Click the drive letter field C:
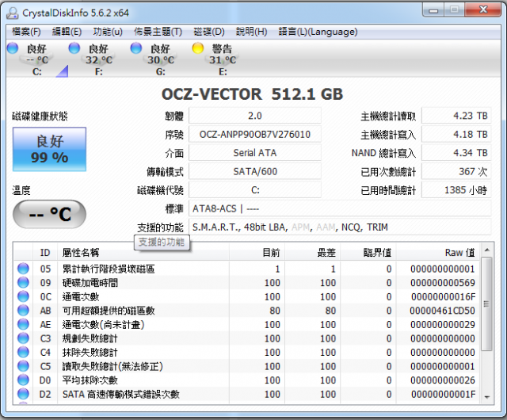Viewport: 507px width, 420px height. coord(255,190)
